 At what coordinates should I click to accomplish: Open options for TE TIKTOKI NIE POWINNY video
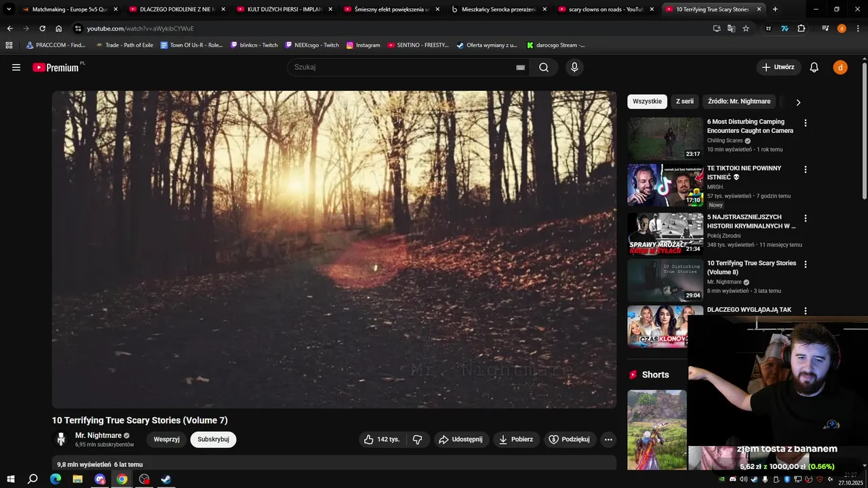(806, 169)
